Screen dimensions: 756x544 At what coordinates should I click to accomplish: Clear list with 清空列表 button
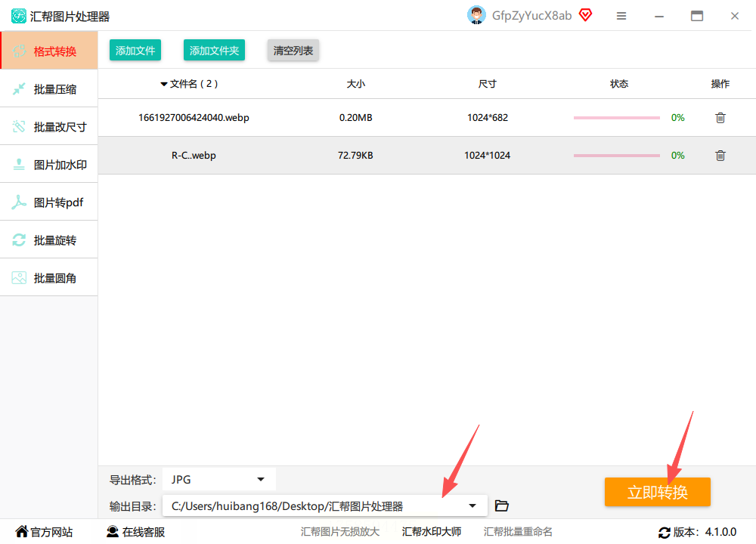pos(293,50)
